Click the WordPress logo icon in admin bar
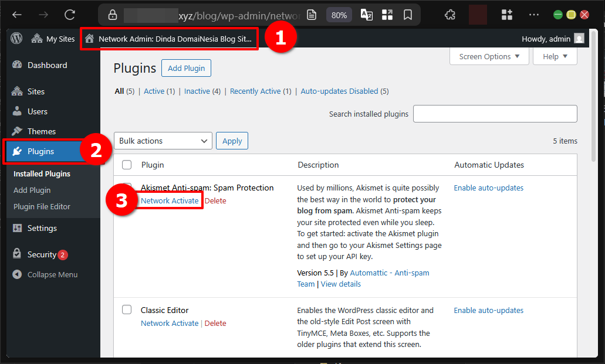This screenshot has width=605, height=364. coord(16,39)
